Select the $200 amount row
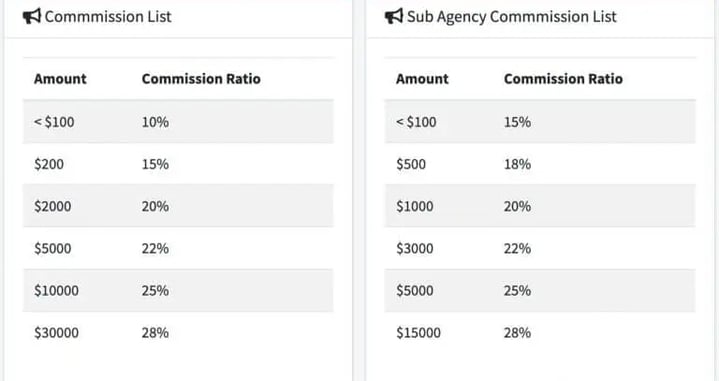The width and height of the screenshot is (719, 381). pyautogui.click(x=178, y=164)
